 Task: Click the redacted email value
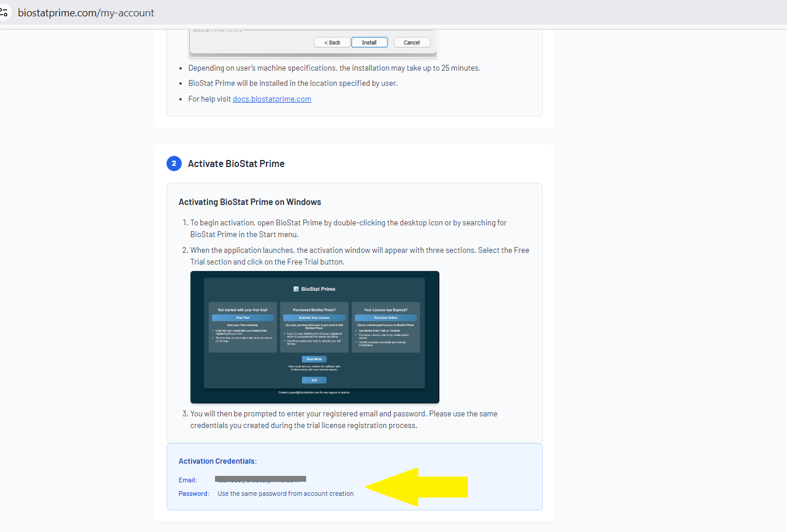click(261, 479)
